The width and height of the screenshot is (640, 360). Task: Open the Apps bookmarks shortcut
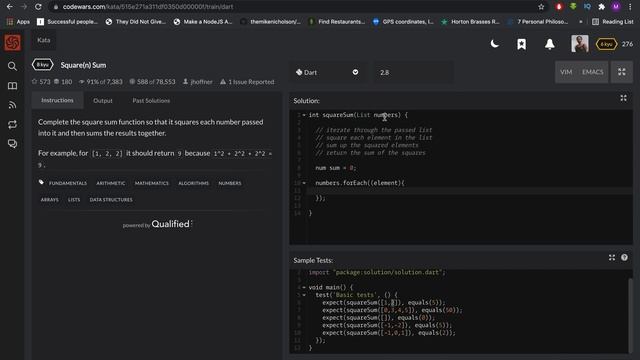pos(18,22)
